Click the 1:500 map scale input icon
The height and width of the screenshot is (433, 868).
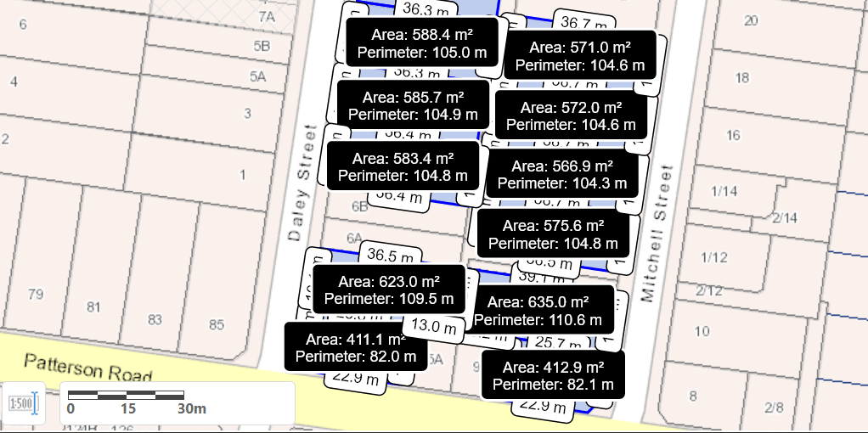click(x=23, y=402)
